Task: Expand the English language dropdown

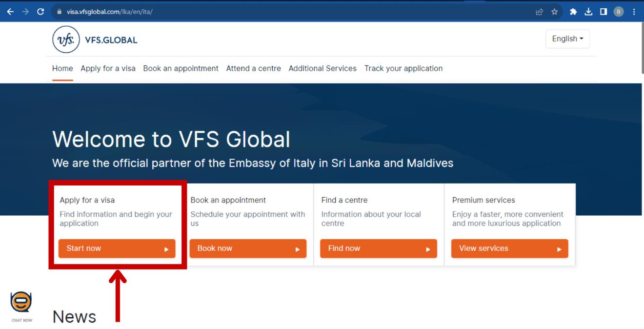Action: coord(567,39)
